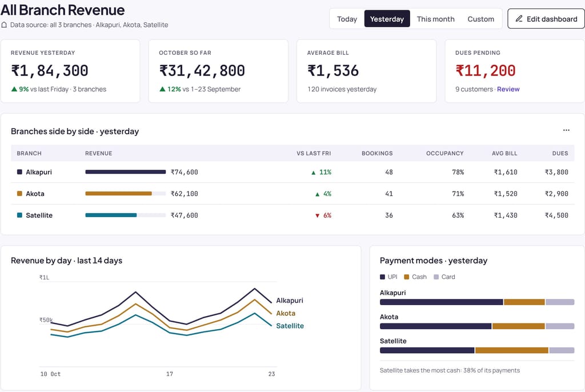585x392 pixels.
Task: Click the Akota line label in chart
Action: [x=286, y=313]
